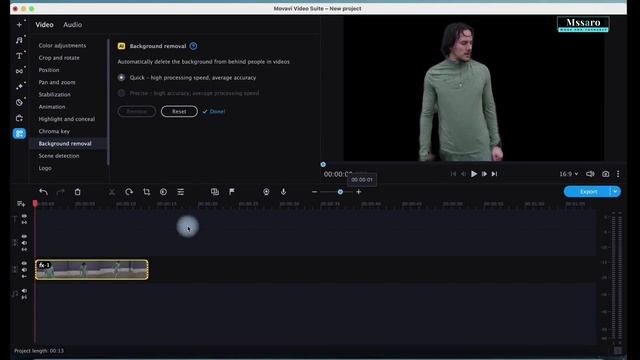Click the preview seek bar handle

[323, 164]
